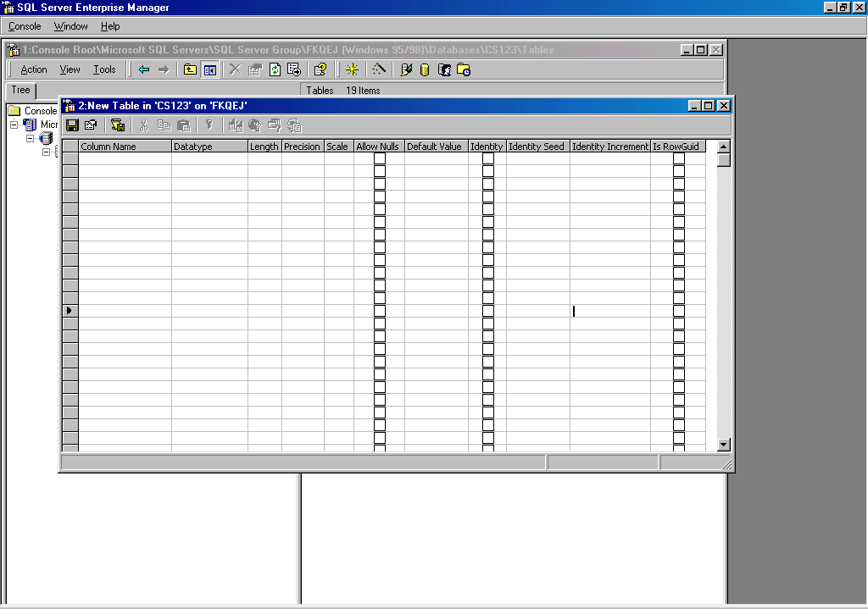Open the Help menu

110,26
